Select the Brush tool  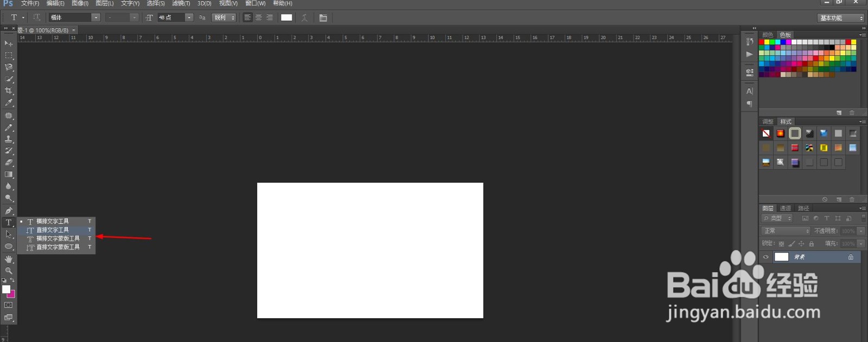[x=9, y=128]
